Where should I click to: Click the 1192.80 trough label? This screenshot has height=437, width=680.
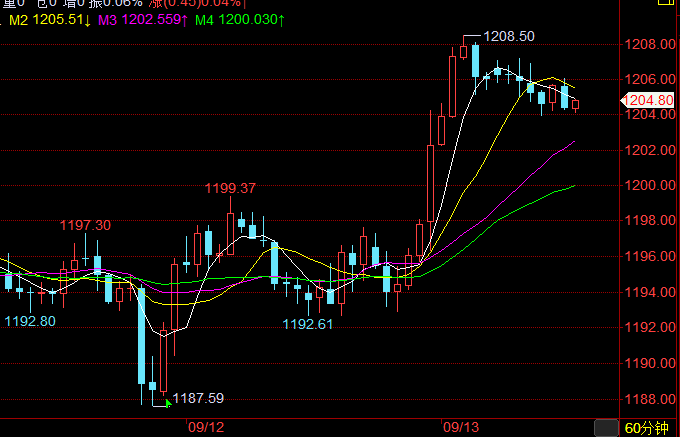(30, 321)
